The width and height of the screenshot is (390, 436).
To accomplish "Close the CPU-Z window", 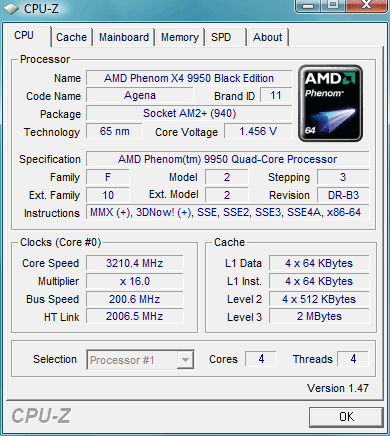I will pyautogui.click(x=366, y=5).
